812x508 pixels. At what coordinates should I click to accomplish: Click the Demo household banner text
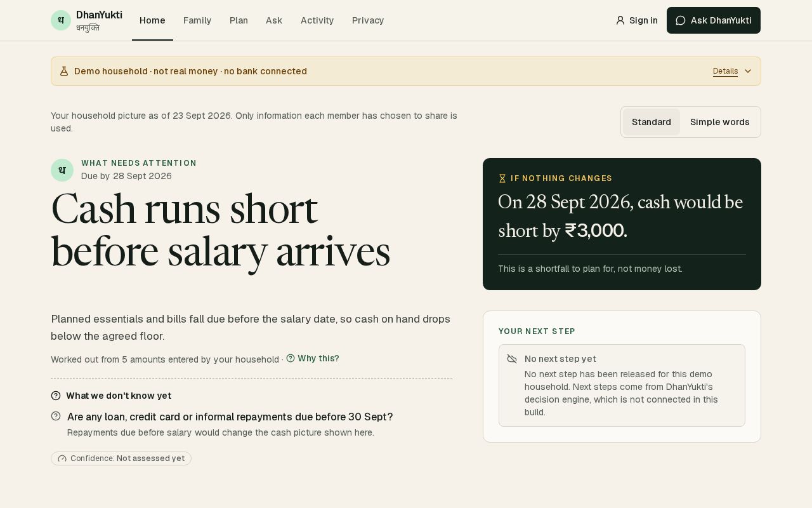[x=190, y=71]
